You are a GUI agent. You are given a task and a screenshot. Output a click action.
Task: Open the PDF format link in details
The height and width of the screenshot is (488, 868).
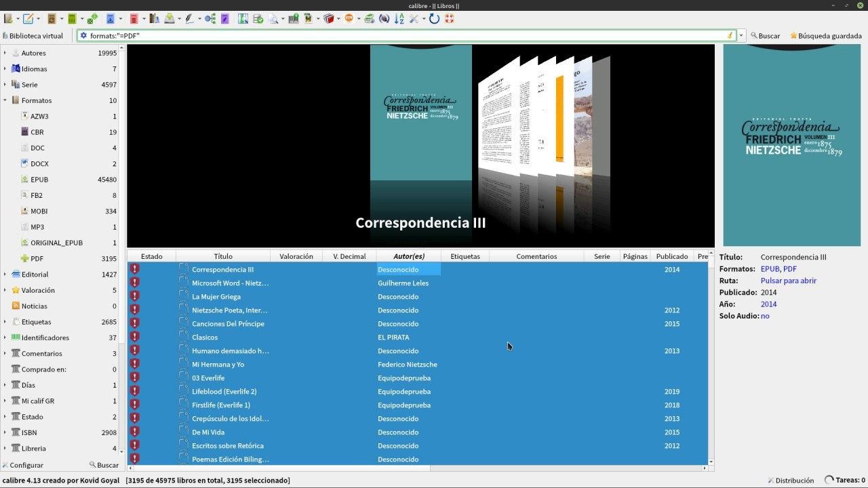(790, 269)
